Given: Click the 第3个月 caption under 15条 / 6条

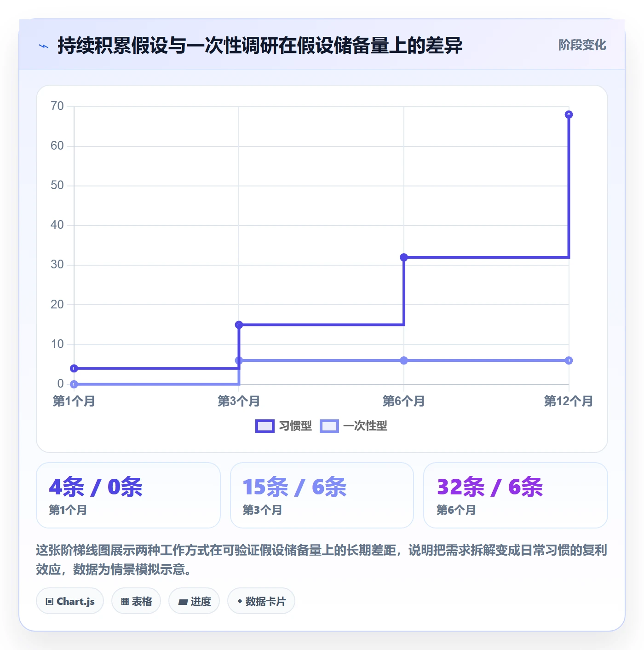Looking at the screenshot, I should [x=262, y=510].
